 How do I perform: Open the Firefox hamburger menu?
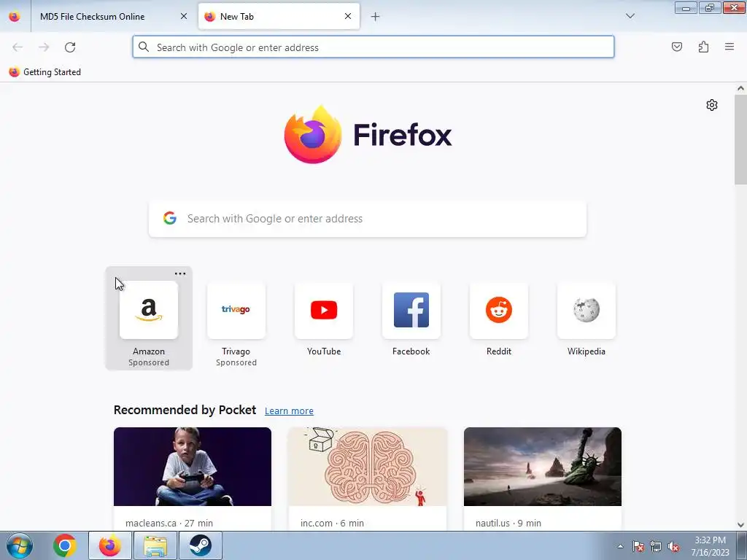[729, 47]
